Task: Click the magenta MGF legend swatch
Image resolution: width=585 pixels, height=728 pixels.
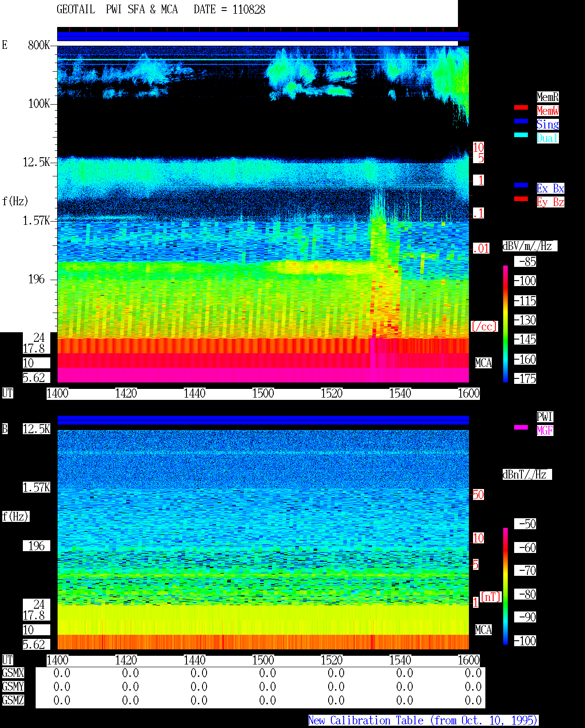Action: [x=521, y=427]
